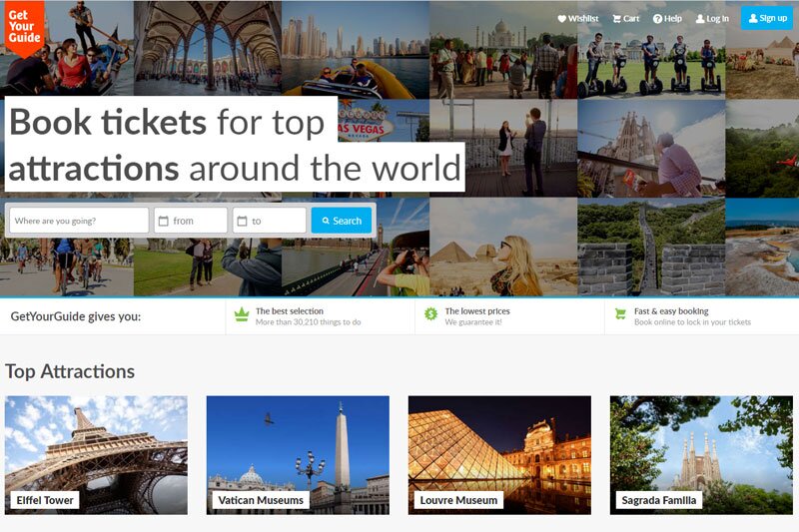Click 'The lowest prices' text
Viewport: 799px width, 532px height.
pyautogui.click(x=477, y=311)
